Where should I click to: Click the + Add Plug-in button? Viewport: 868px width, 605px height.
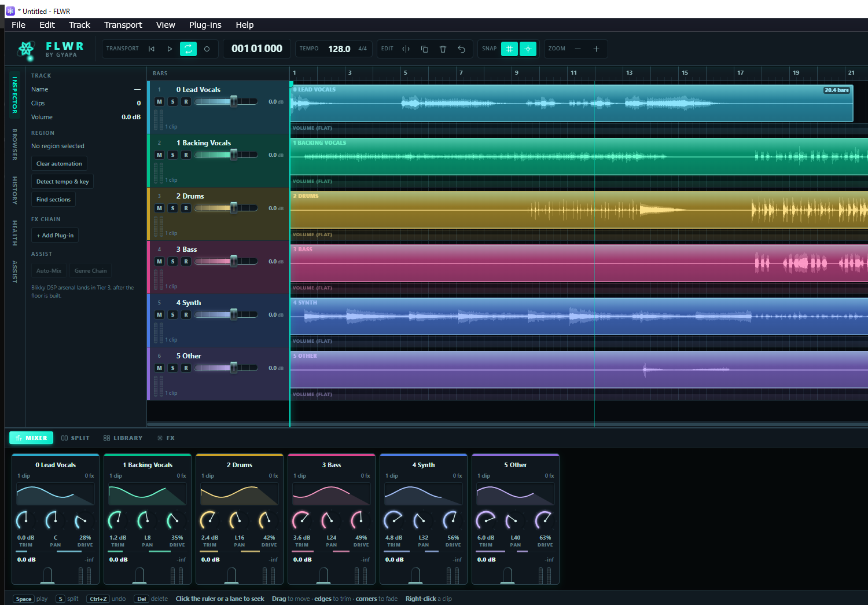[55, 236]
